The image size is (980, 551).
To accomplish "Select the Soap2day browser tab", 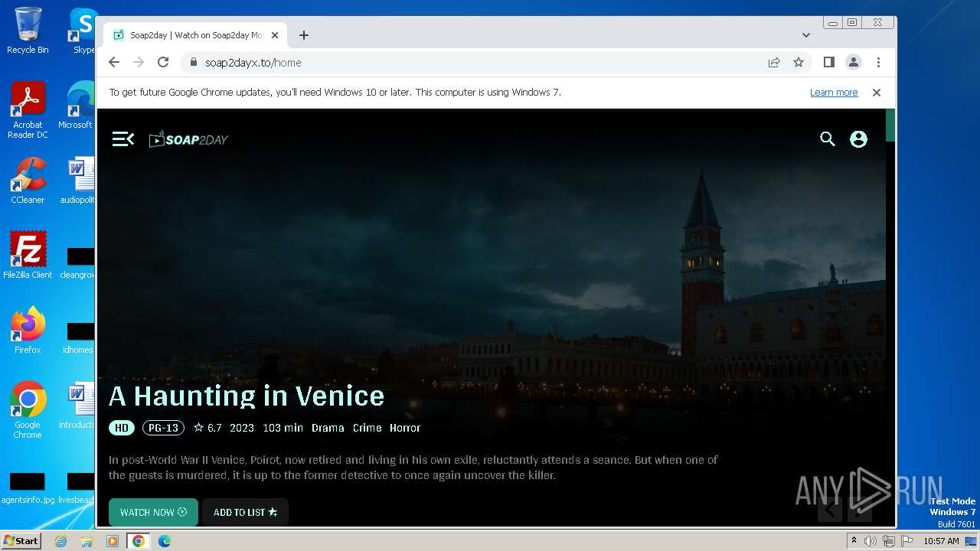I will (196, 35).
